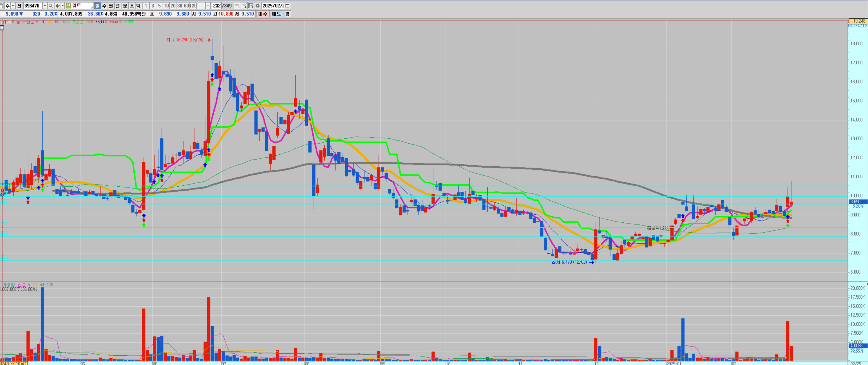Click the add indicator line icon

click(244, 6)
